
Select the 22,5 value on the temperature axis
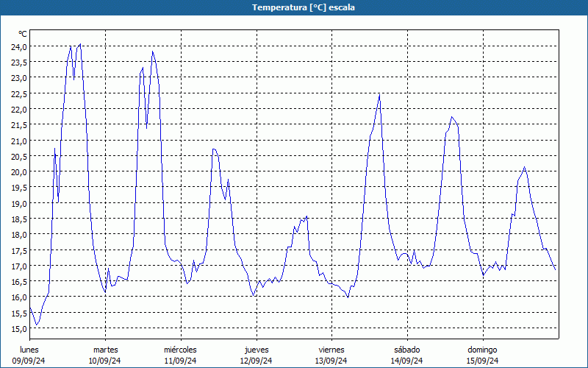(x=19, y=93)
